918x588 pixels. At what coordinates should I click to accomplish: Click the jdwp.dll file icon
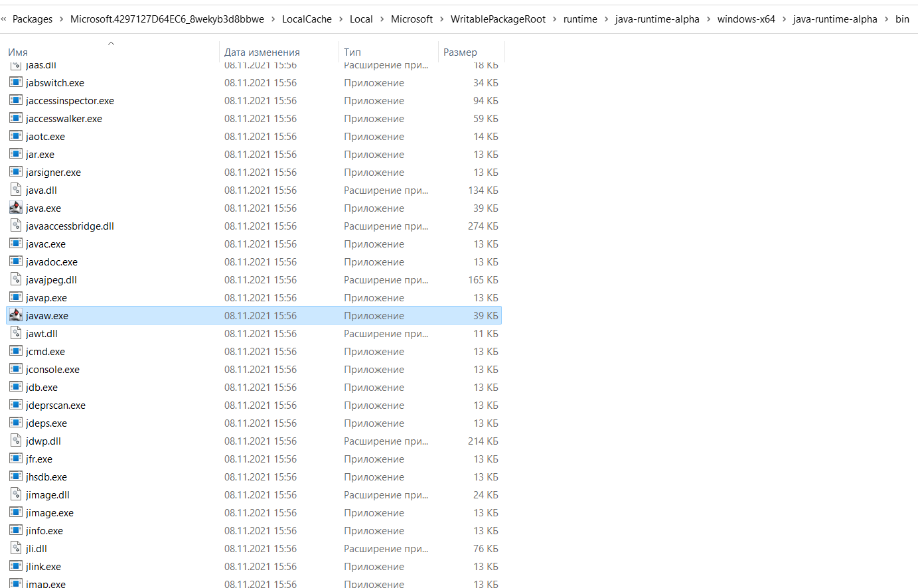tap(16, 441)
